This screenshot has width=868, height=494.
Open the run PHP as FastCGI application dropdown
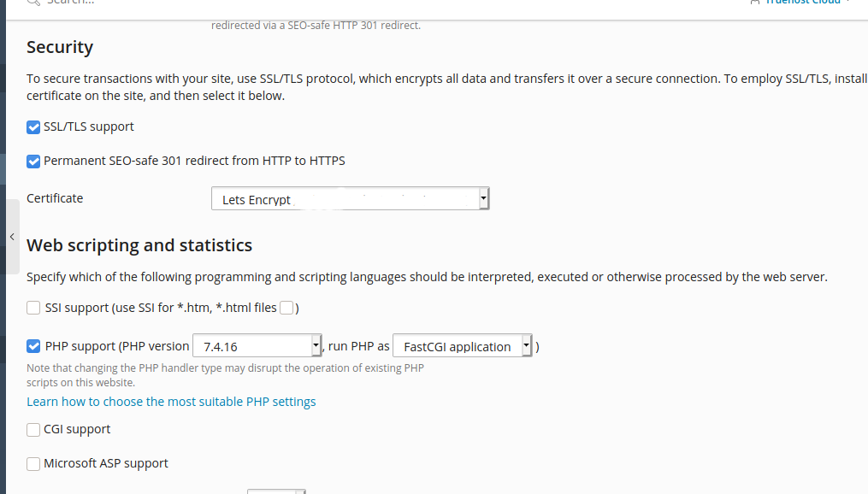(x=463, y=346)
